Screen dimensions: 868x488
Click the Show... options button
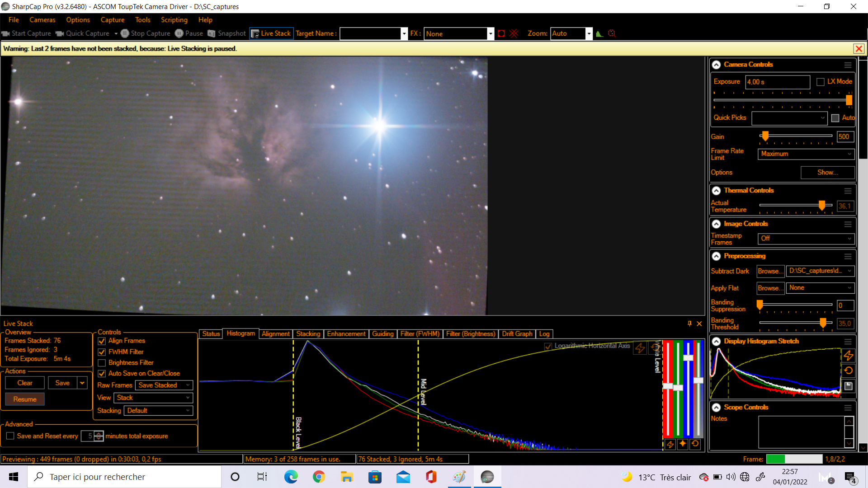[827, 173]
